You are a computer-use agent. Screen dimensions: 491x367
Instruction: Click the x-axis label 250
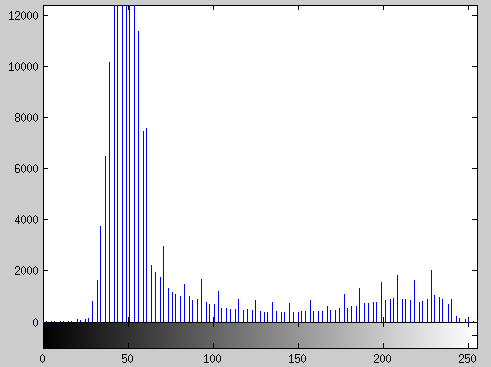point(467,359)
